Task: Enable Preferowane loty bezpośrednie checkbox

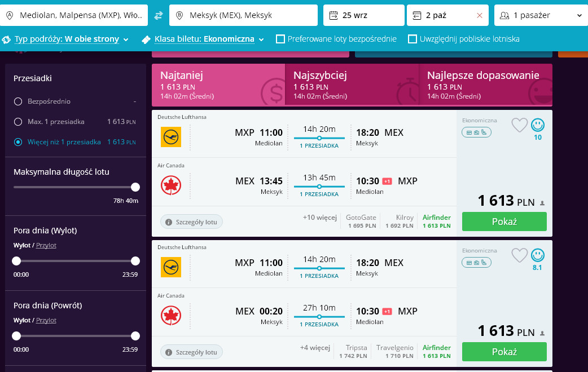Action: coord(280,39)
